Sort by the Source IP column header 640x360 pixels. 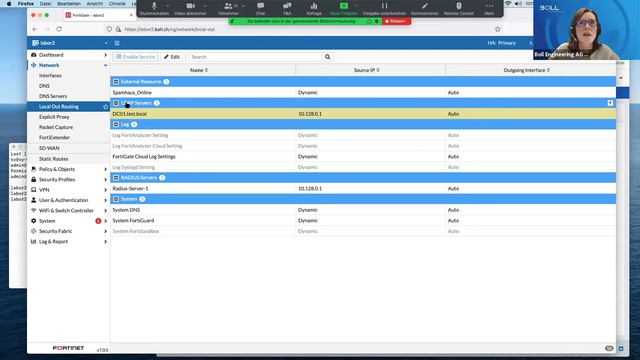tap(367, 70)
